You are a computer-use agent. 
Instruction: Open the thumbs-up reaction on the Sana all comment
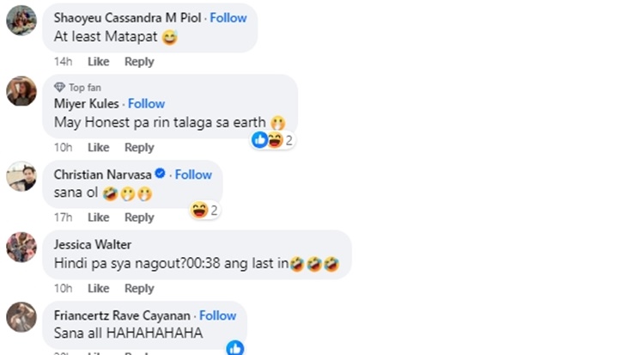[x=235, y=348]
